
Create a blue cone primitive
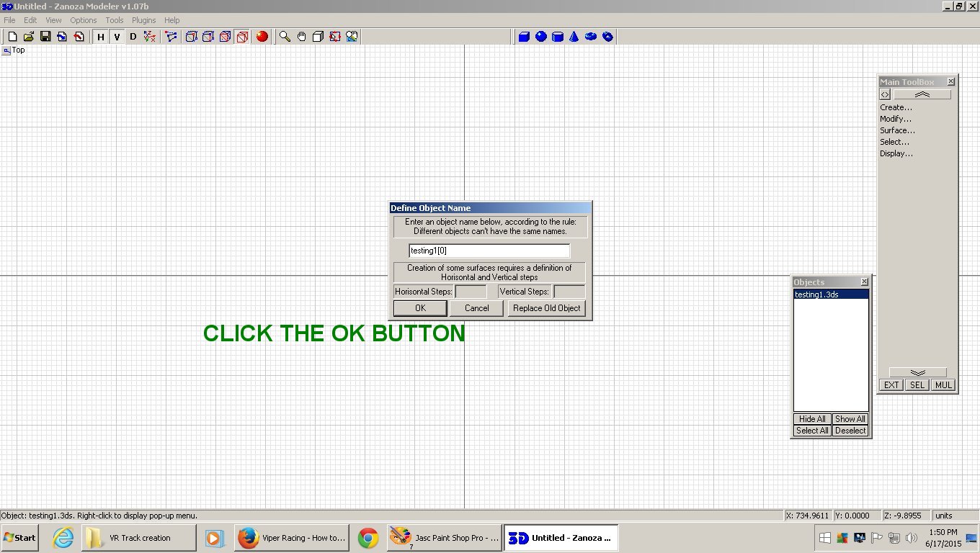tap(574, 37)
